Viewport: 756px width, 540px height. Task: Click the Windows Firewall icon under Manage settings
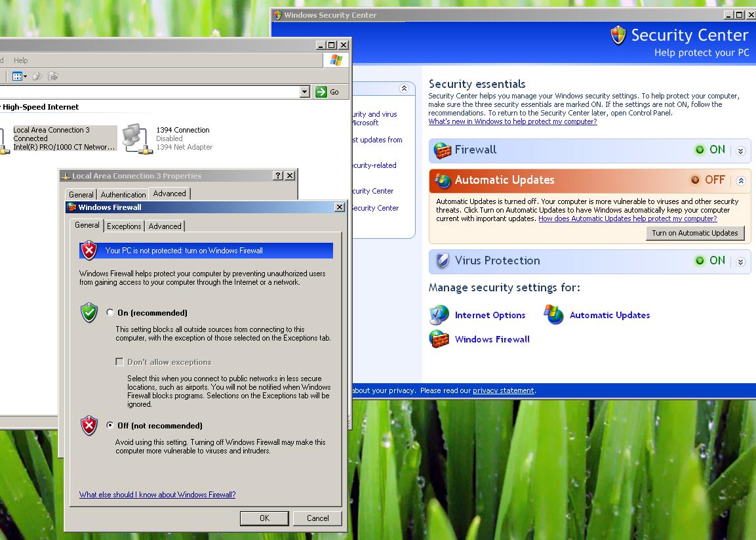point(439,339)
